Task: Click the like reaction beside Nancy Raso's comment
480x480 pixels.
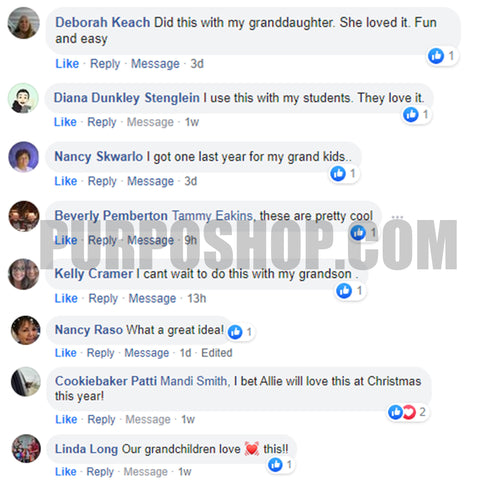Action: pos(235,332)
